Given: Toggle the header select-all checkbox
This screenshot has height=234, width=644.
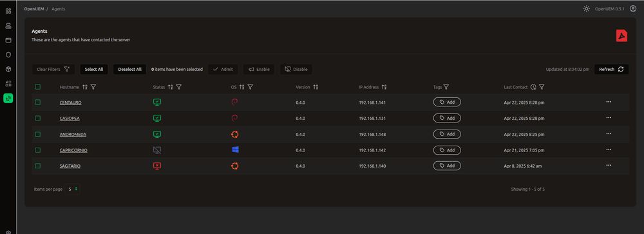Looking at the screenshot, I should [x=38, y=87].
